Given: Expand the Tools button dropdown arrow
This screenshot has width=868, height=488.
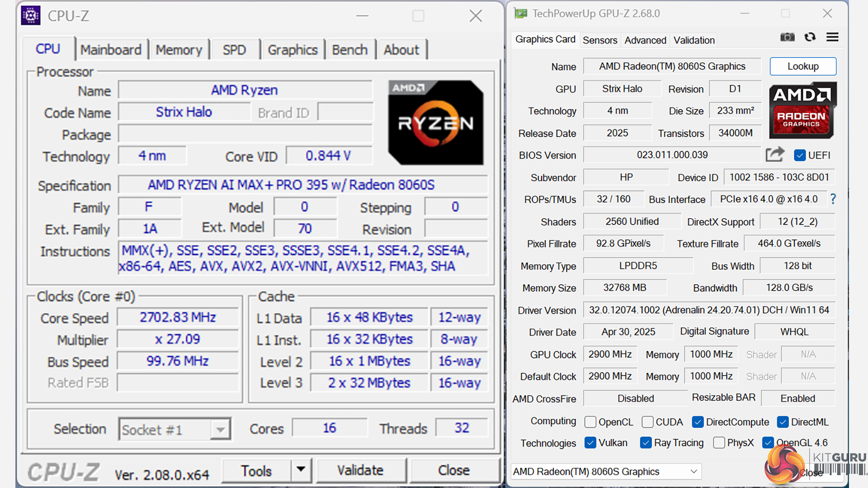Looking at the screenshot, I should pyautogui.click(x=301, y=470).
